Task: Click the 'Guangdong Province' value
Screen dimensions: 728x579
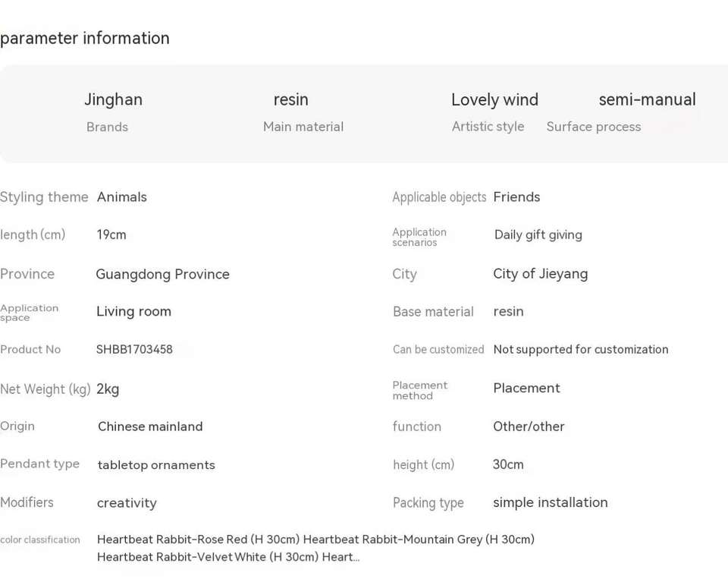Action: pos(162,275)
